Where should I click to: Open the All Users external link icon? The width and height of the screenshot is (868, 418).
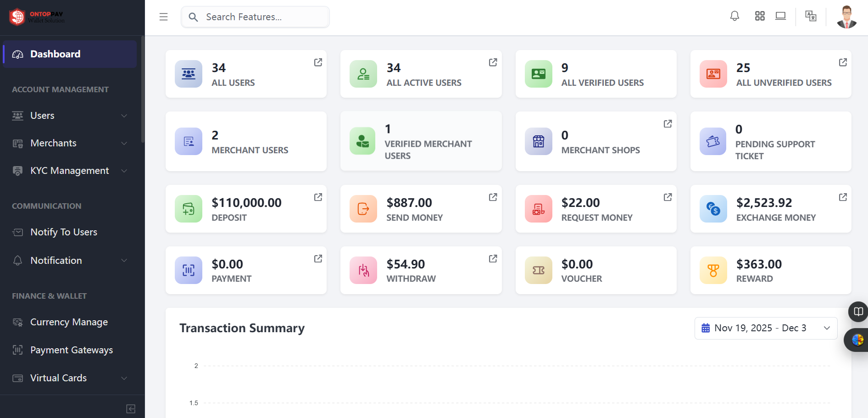coord(318,62)
